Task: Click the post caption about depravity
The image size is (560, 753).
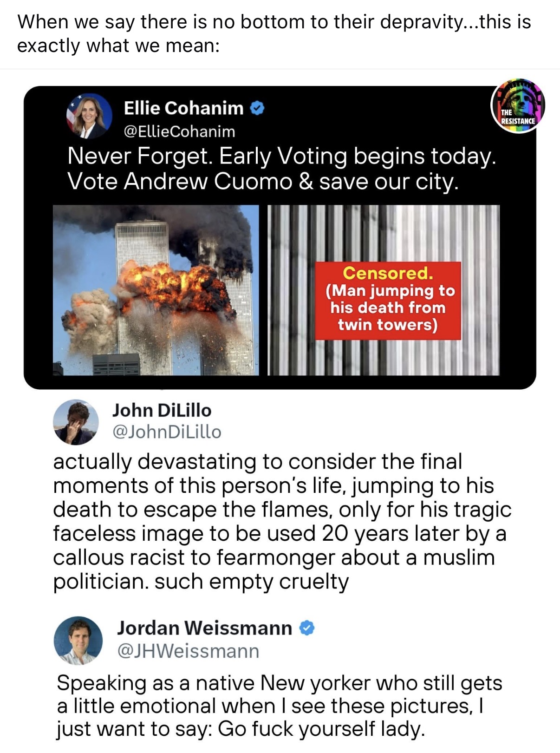Action: pyautogui.click(x=274, y=33)
